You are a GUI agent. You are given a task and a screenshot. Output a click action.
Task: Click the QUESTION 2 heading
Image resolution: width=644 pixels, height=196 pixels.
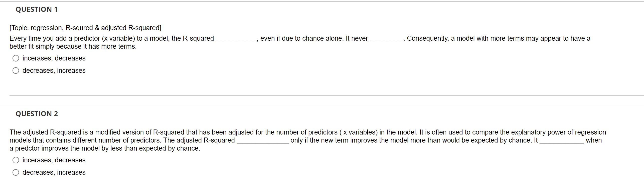click(37, 113)
